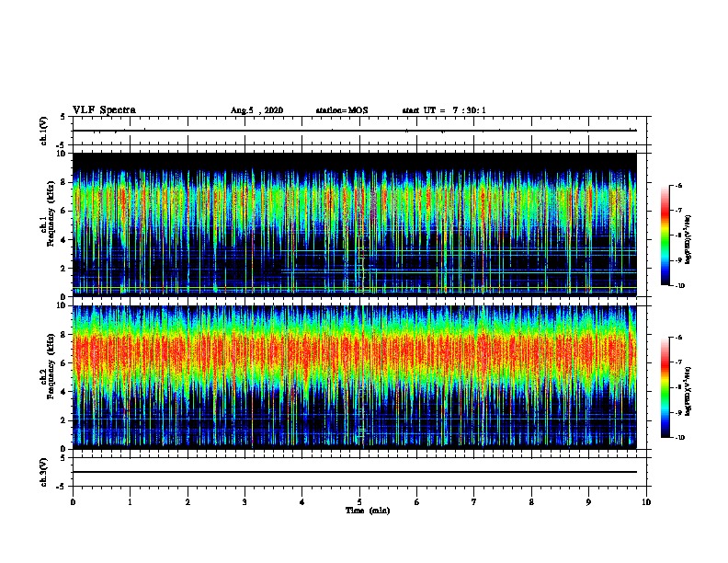Click the ch.1 colorbar log(PSD) unit label
Image resolution: width=728 pixels, height=563 pixels.
coord(688,240)
